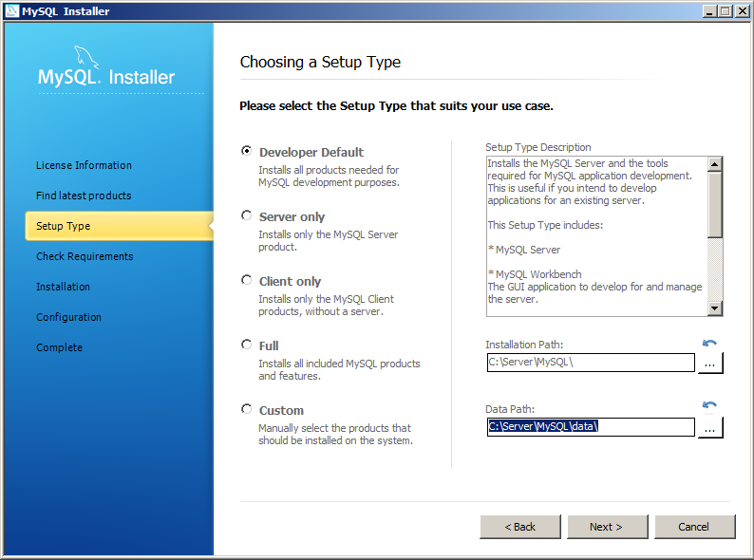The height and width of the screenshot is (560, 754).
Task: Click the MySQL dolphin logo
Action: 86,57
